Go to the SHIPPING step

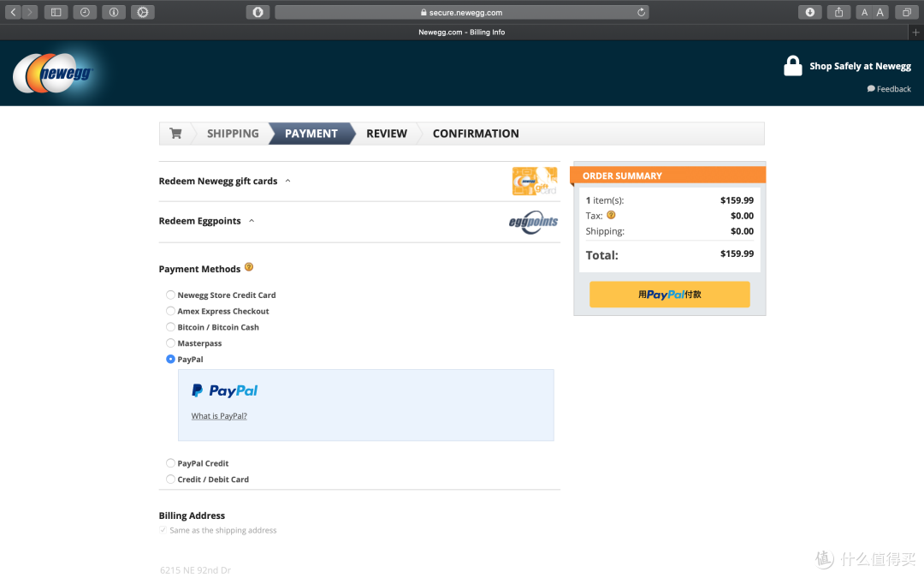pyautogui.click(x=233, y=134)
